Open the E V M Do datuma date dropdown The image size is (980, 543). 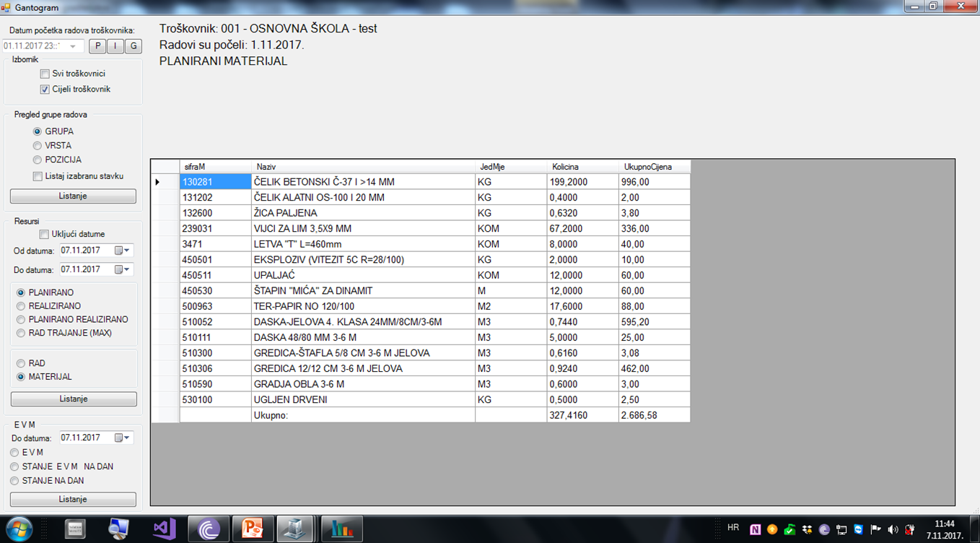(127, 438)
